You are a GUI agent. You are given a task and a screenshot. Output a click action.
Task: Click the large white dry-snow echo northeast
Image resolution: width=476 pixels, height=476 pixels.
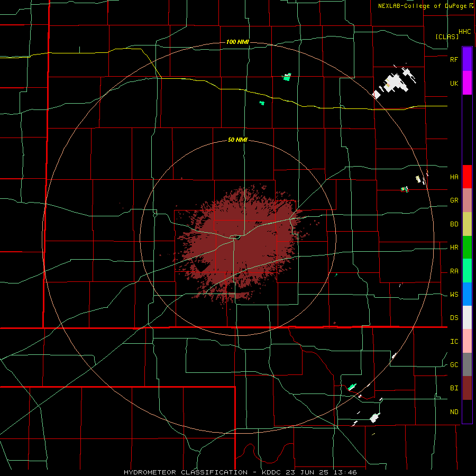(x=395, y=82)
